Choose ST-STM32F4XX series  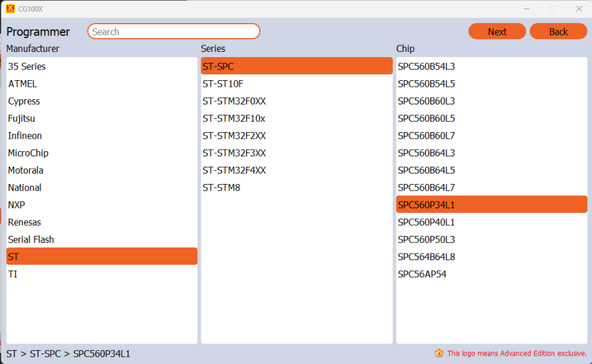(234, 170)
